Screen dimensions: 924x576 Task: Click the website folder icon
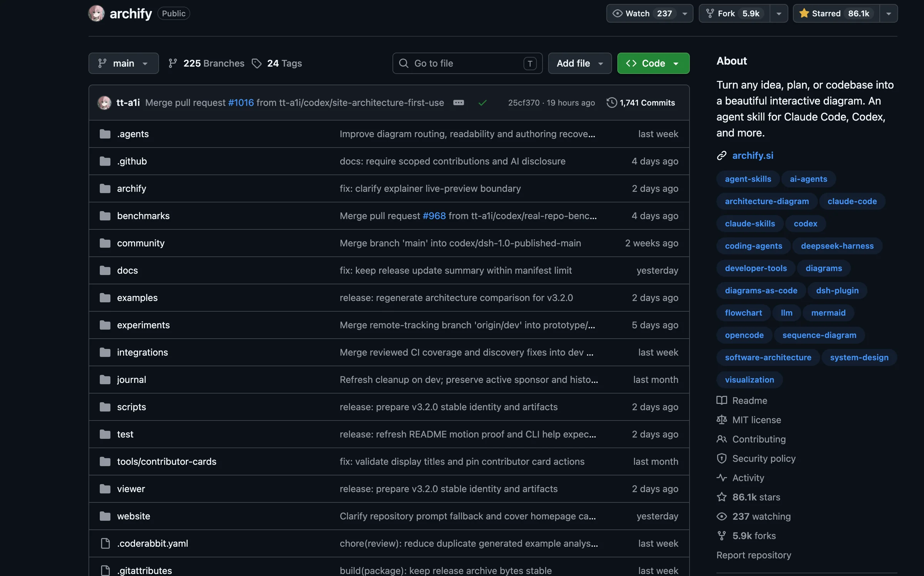(105, 516)
